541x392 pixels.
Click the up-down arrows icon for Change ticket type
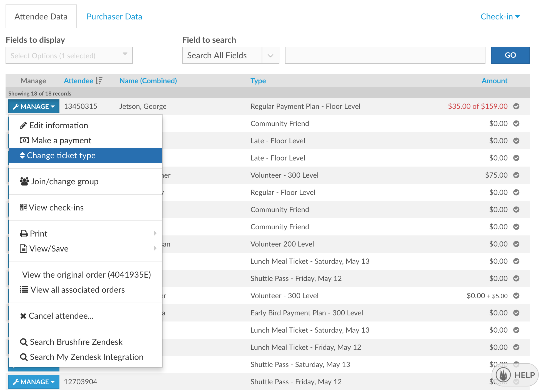[22, 155]
